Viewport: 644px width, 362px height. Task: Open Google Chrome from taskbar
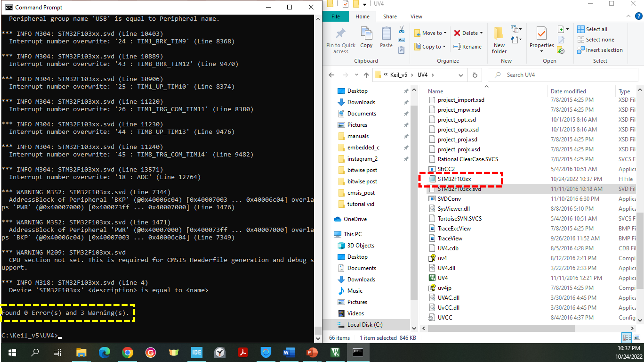click(128, 352)
